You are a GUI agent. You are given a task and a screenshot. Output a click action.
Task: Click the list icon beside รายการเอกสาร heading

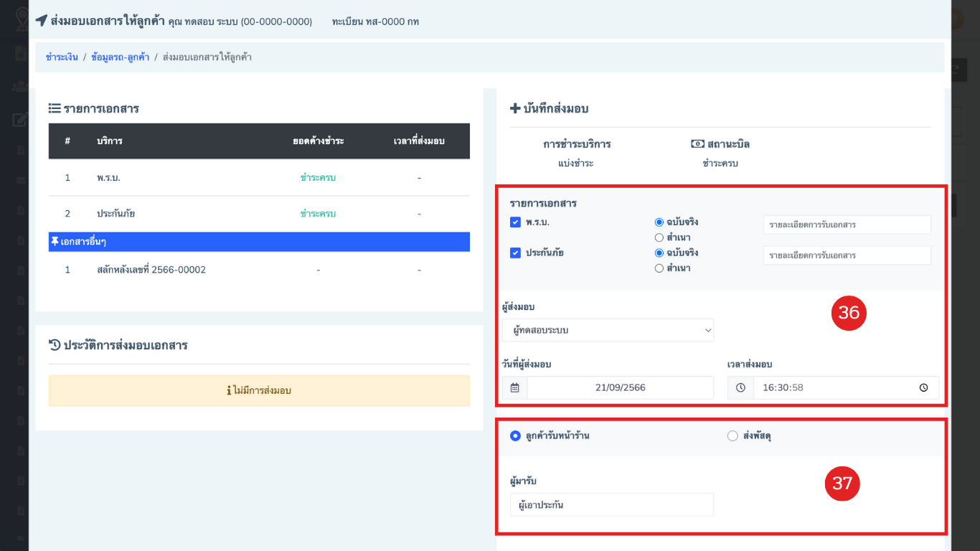(x=55, y=108)
